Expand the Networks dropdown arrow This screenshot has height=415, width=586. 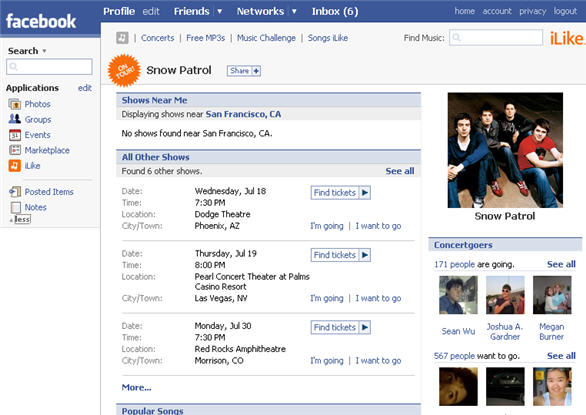click(294, 12)
